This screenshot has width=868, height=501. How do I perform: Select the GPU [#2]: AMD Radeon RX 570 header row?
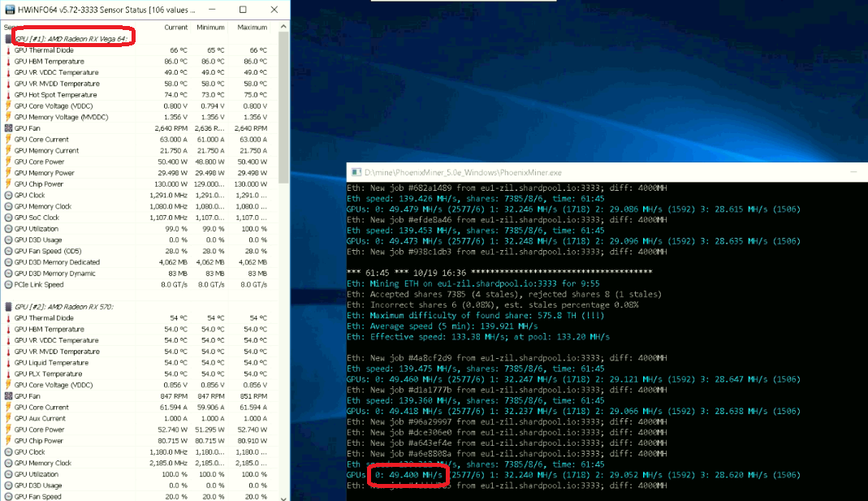pos(63,307)
